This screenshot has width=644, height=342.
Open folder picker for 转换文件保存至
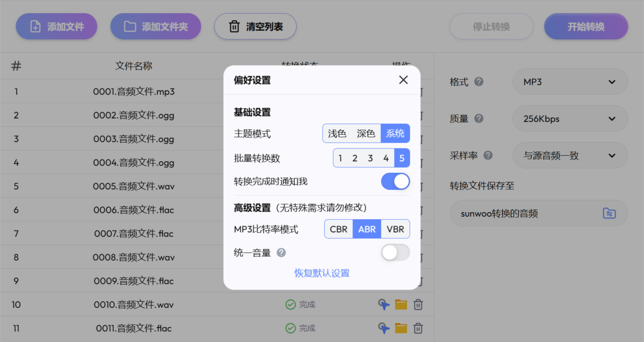click(x=609, y=213)
